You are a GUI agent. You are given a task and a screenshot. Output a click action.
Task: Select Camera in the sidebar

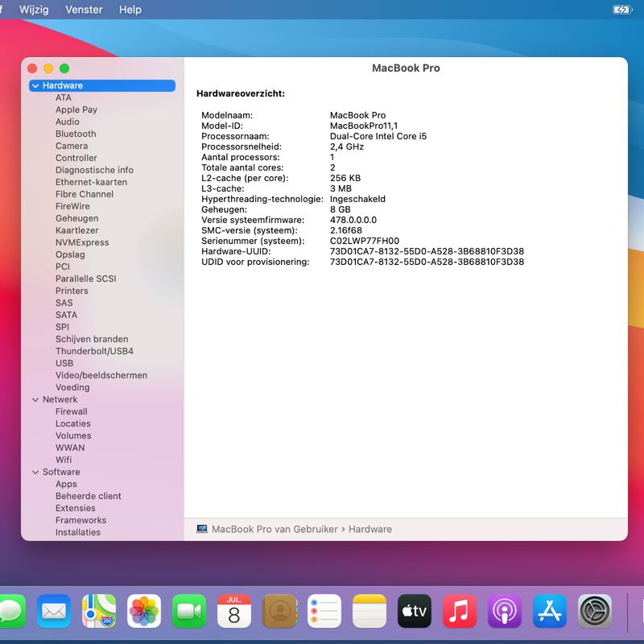pos(72,146)
